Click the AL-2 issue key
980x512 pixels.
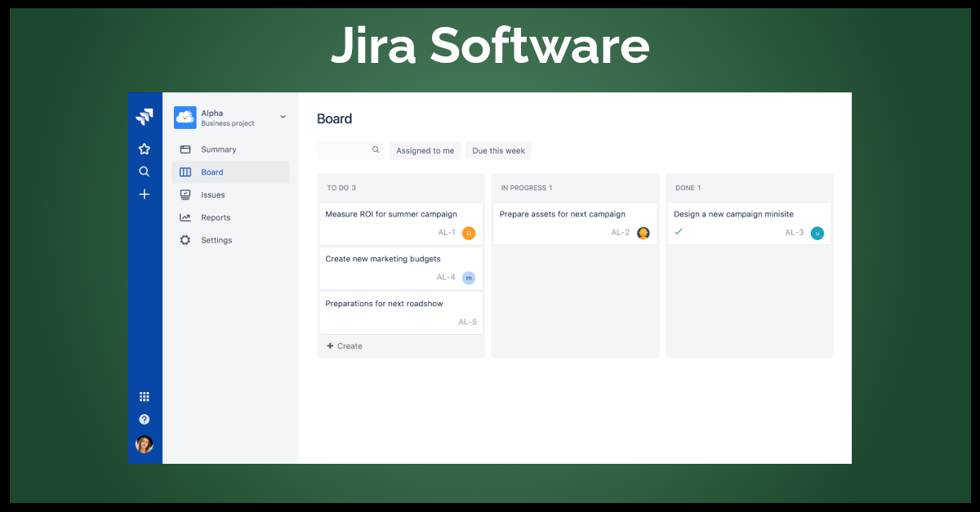[x=621, y=233]
